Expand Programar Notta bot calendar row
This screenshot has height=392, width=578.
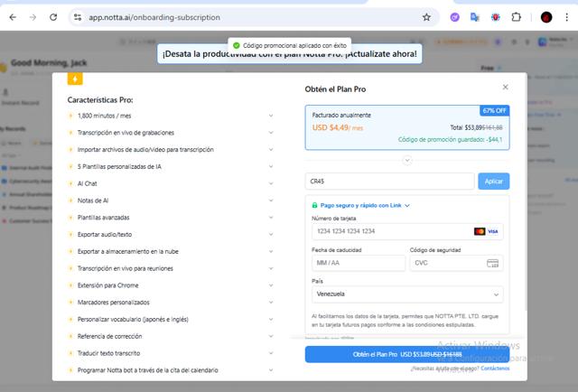tap(271, 370)
